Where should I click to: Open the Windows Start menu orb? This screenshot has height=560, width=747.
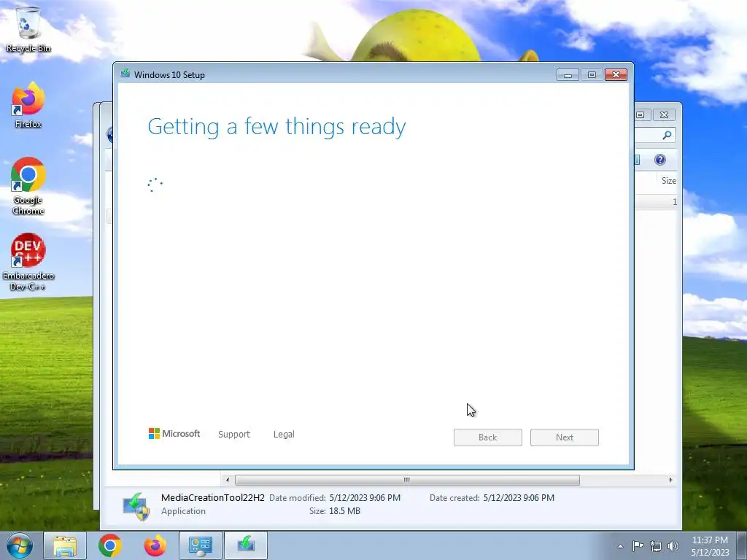pyautogui.click(x=19, y=545)
